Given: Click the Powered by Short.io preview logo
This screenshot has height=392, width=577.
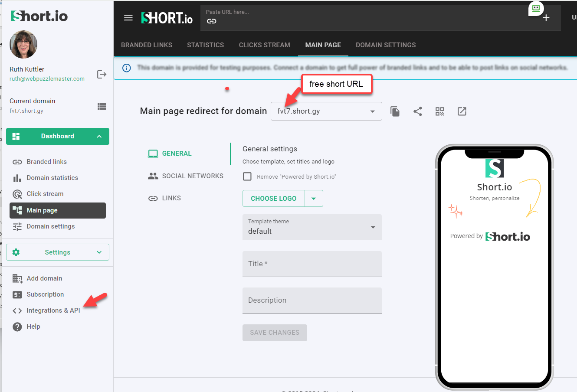Looking at the screenshot, I should [x=508, y=236].
